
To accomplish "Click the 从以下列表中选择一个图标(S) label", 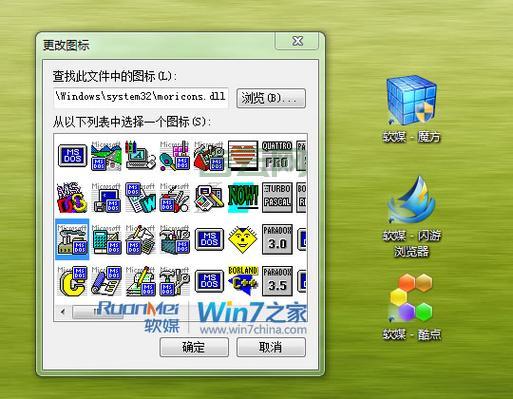I will (x=132, y=121).
